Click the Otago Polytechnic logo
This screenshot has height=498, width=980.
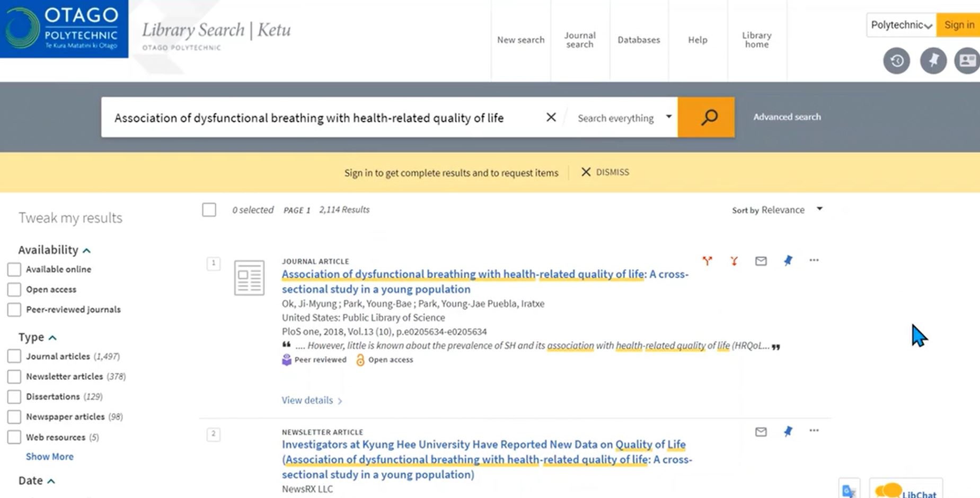[x=64, y=29]
